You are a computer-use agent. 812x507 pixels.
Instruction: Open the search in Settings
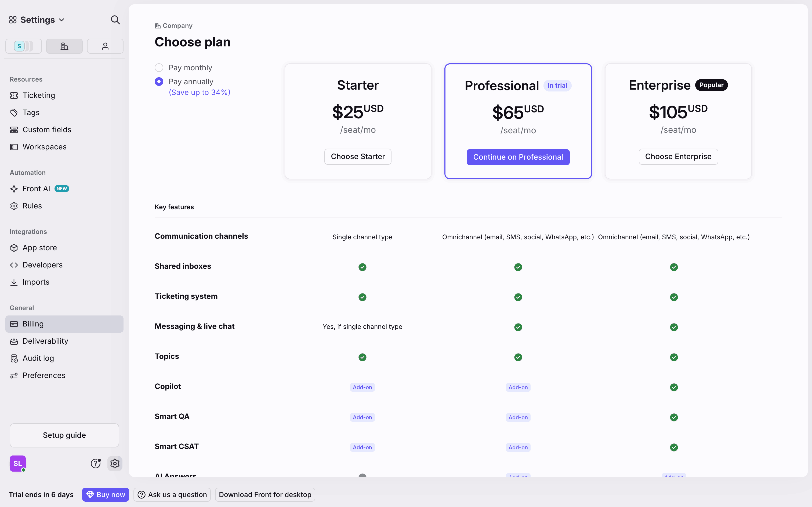click(x=115, y=20)
